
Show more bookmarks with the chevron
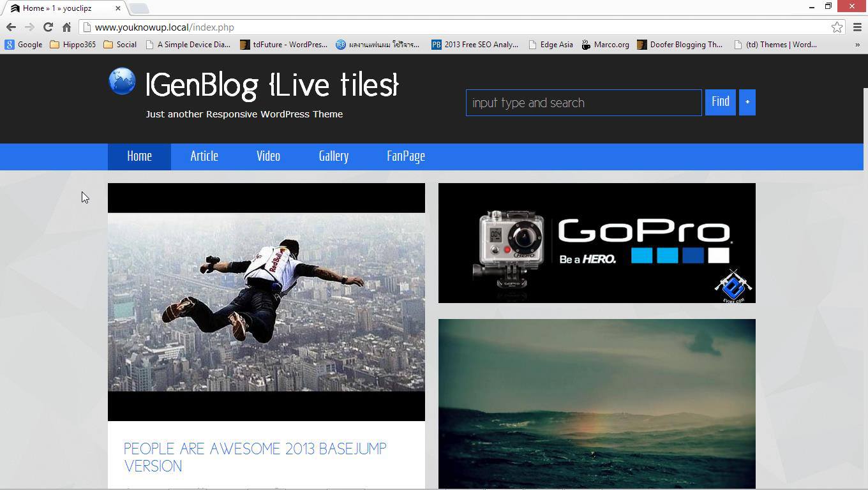(x=857, y=45)
